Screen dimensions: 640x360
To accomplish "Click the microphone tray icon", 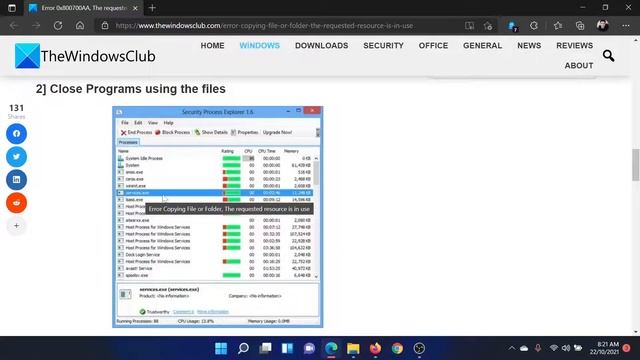I will point(538,348).
